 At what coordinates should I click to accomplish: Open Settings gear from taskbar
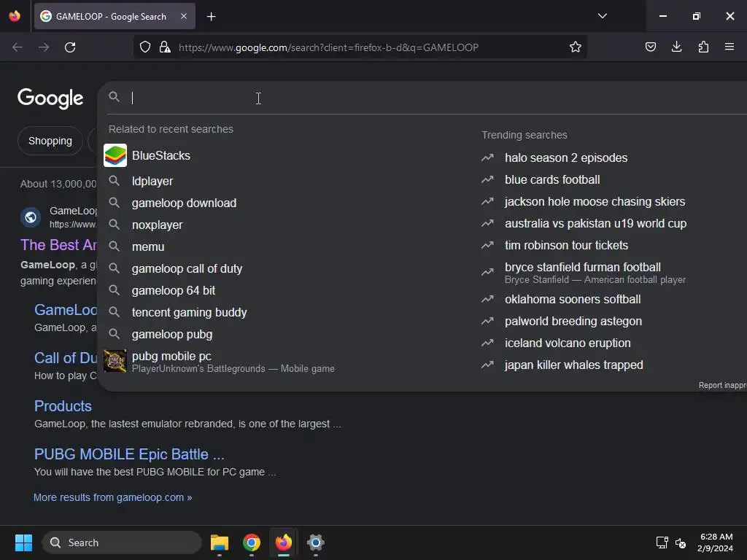315,542
